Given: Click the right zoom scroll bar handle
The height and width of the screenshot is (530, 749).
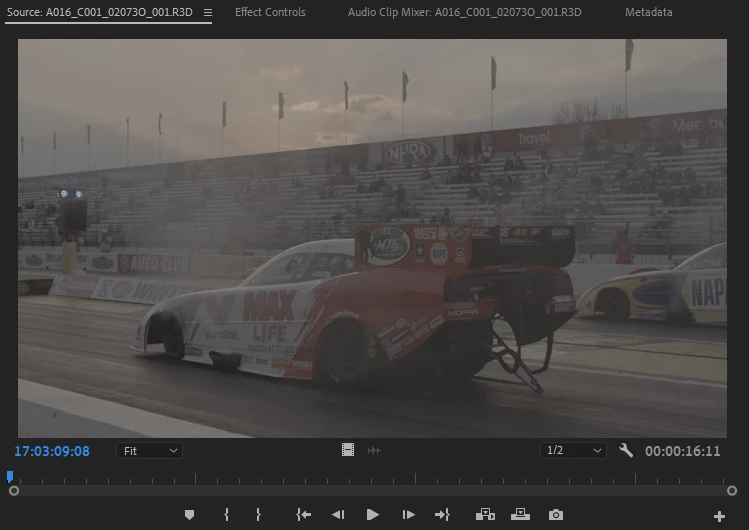Looking at the screenshot, I should [x=732, y=491].
